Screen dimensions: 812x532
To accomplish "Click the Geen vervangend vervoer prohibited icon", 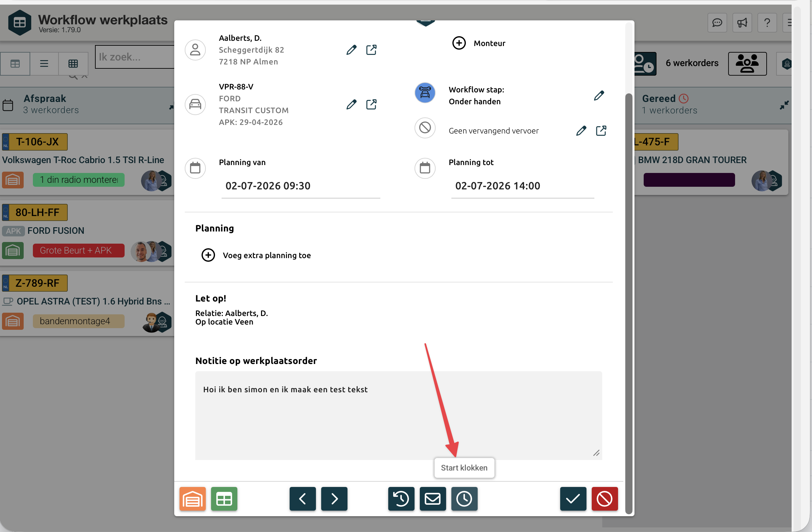I will pyautogui.click(x=425, y=128).
